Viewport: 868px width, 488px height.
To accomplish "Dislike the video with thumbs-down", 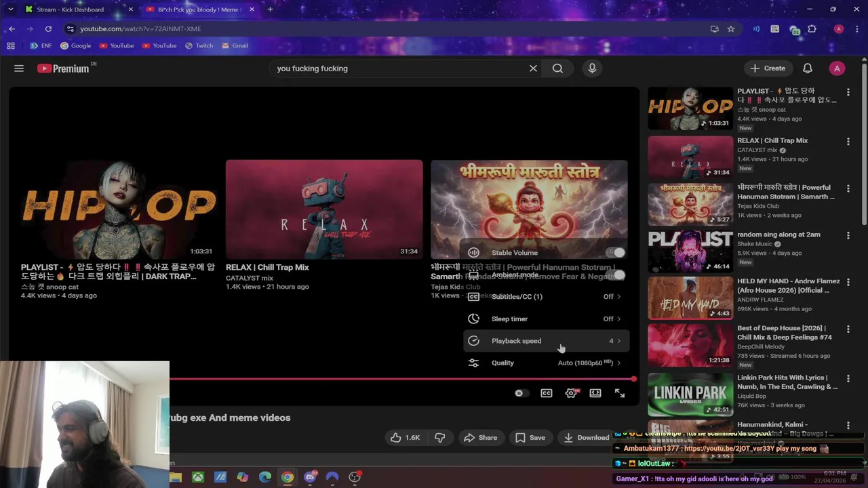I will point(440,438).
